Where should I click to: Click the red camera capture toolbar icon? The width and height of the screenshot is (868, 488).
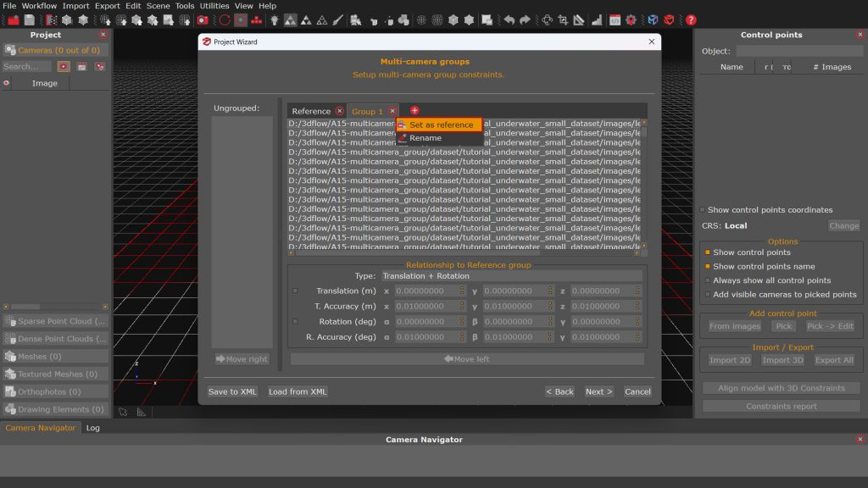tap(203, 19)
